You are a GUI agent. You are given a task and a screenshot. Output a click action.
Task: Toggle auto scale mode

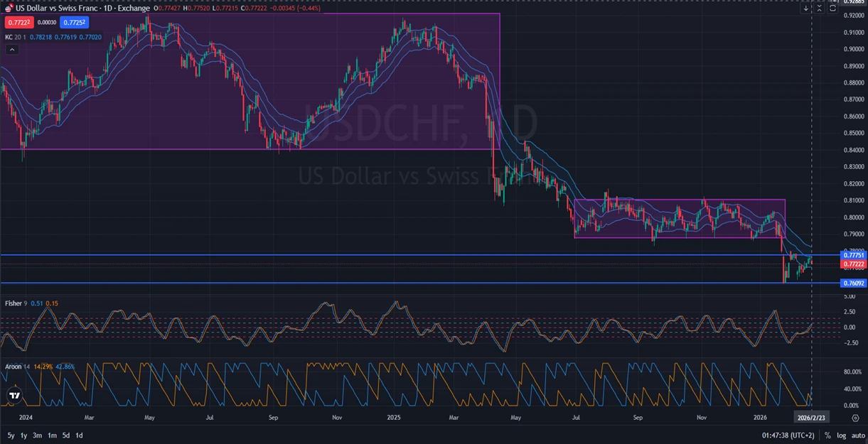click(857, 435)
